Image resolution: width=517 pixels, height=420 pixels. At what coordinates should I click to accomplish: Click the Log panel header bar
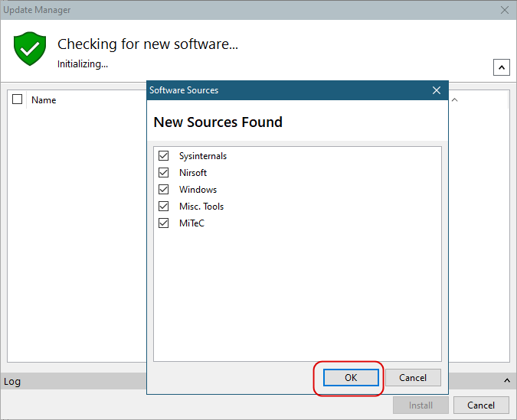click(x=74, y=381)
